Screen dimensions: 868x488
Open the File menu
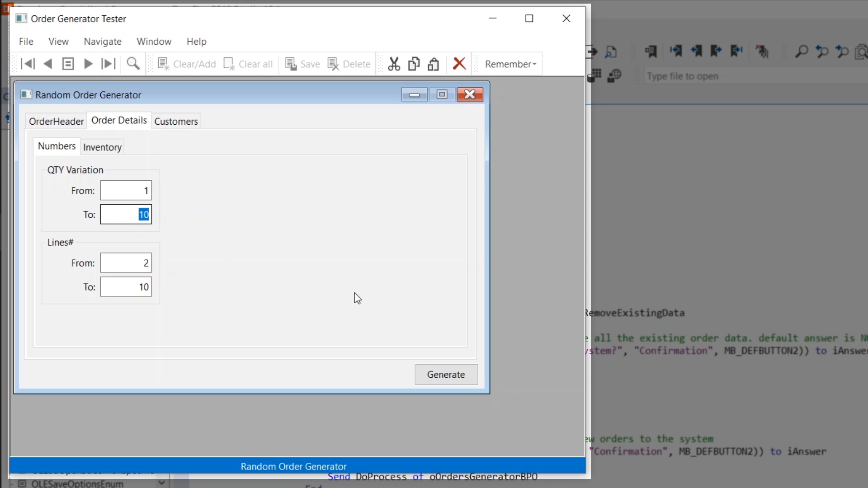(26, 42)
